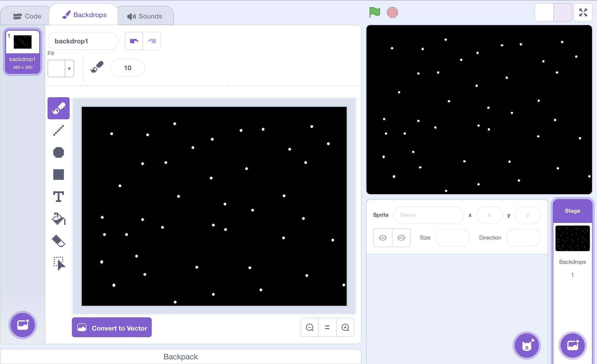The image size is (597, 364).
Task: Select the Line tool
Action: 58,130
